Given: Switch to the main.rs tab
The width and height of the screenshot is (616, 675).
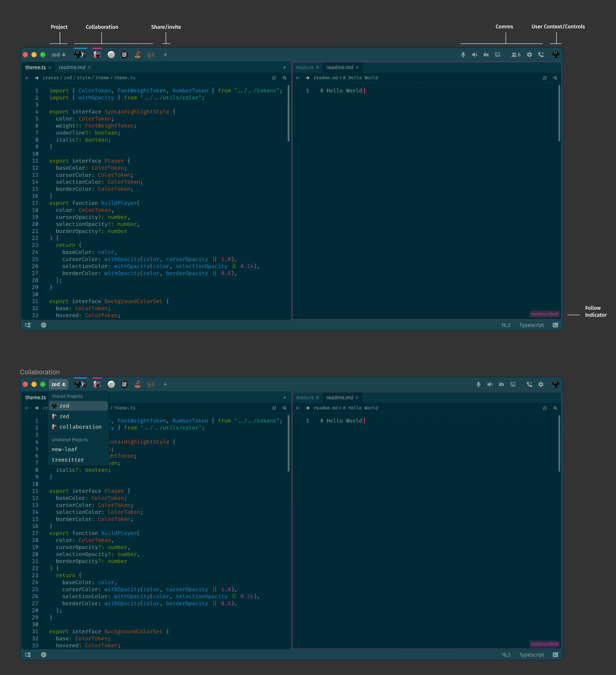Looking at the screenshot, I should pos(305,67).
